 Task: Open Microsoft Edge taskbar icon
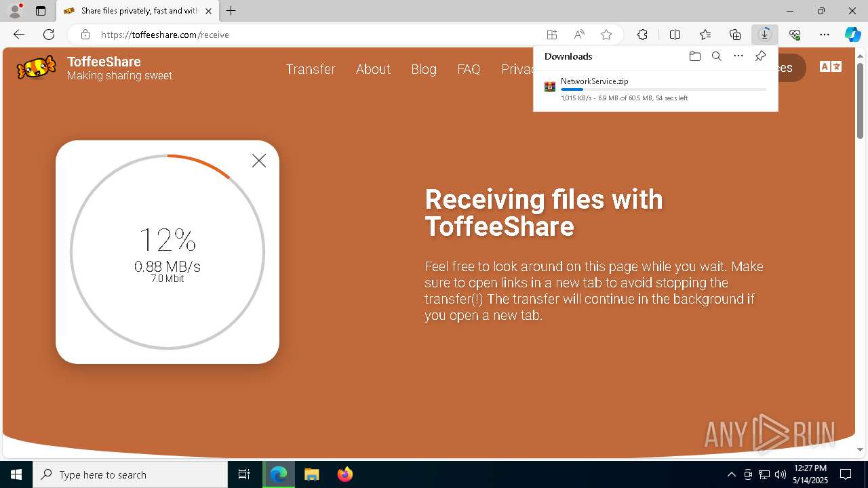(279, 474)
